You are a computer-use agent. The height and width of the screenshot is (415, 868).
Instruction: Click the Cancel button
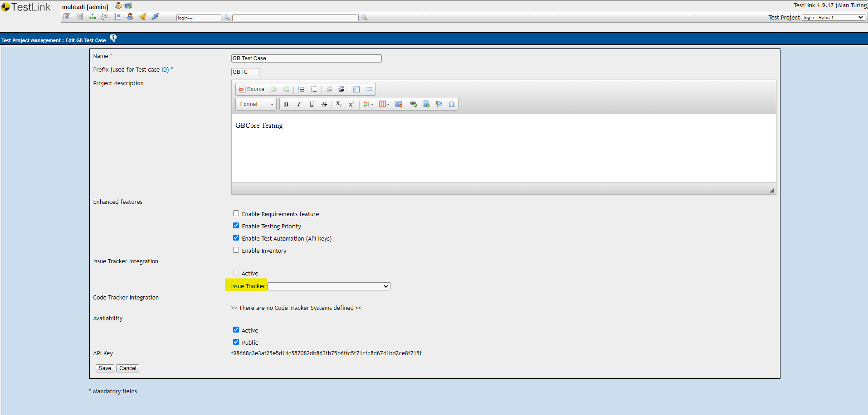point(127,368)
